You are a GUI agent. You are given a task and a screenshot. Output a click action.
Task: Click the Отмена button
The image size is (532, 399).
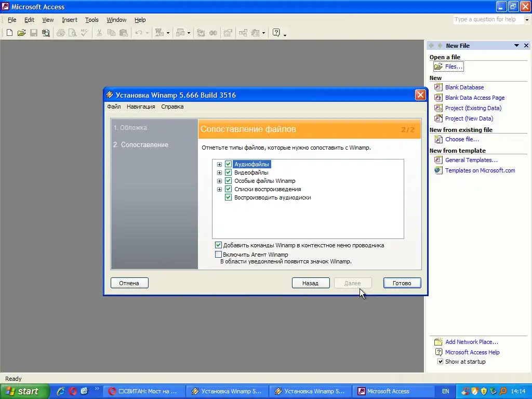coord(129,283)
